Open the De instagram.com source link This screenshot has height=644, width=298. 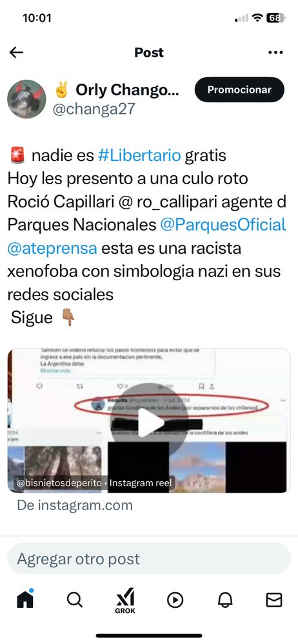coord(75,505)
